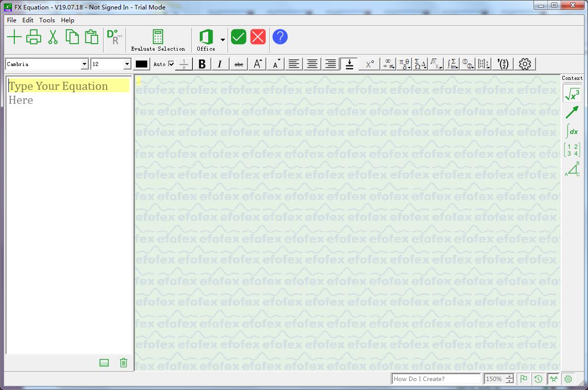Click the binomial bracket template icon
588x390 pixels.
[503, 64]
